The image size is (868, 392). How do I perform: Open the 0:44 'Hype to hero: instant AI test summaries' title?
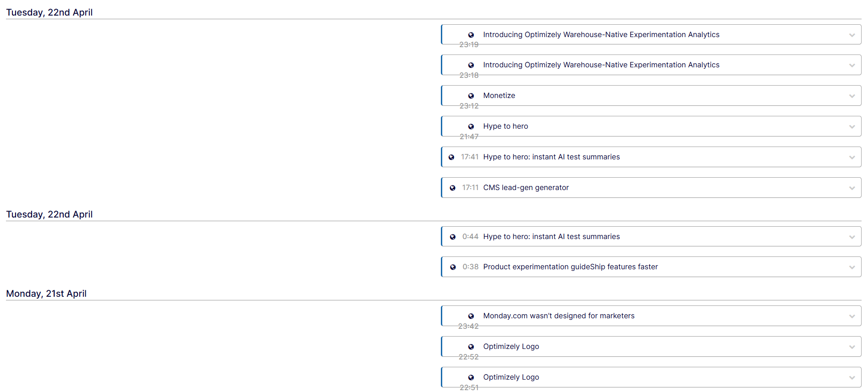point(551,237)
